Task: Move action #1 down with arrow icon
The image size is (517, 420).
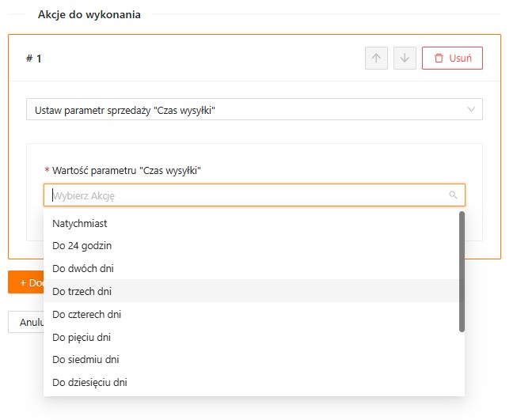Action: point(405,58)
